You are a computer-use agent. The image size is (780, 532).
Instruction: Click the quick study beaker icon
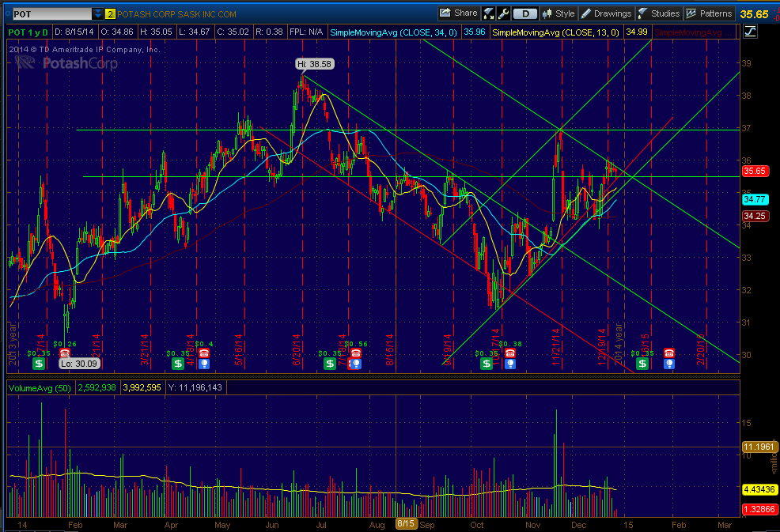coord(489,14)
